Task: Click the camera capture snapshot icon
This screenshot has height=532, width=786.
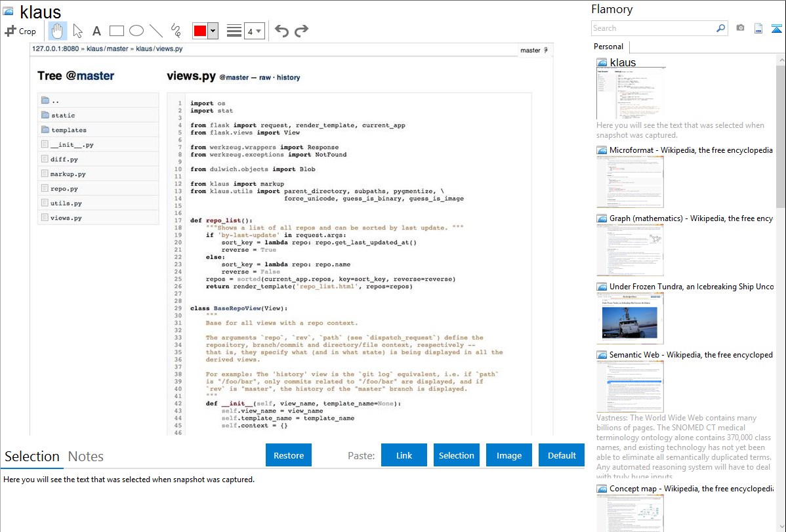Action: point(740,28)
